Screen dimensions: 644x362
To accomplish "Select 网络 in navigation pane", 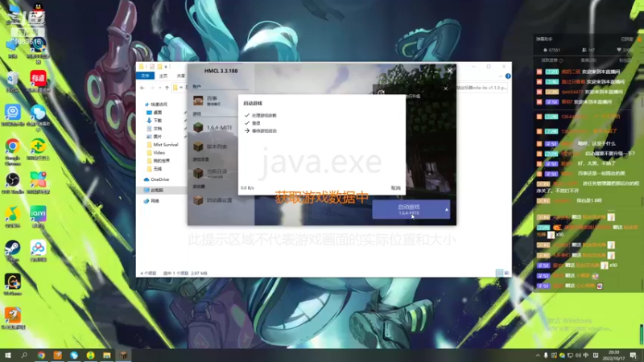I will (151, 201).
